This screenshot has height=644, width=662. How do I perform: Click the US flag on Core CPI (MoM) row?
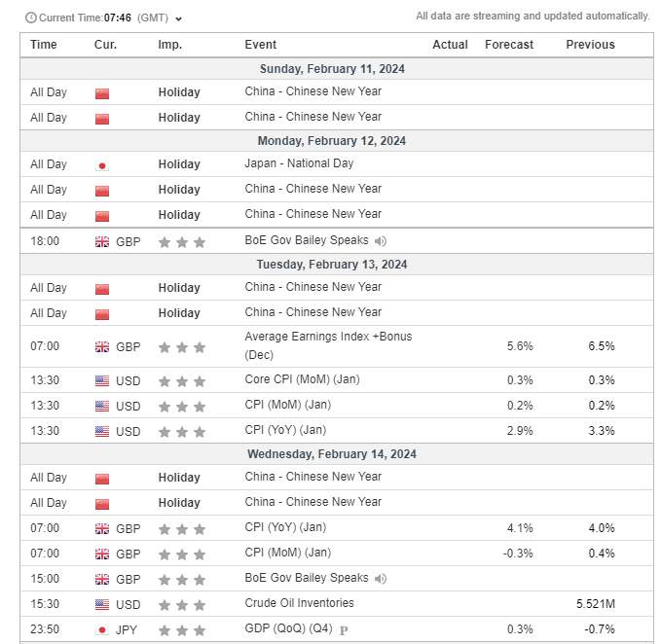coord(102,380)
